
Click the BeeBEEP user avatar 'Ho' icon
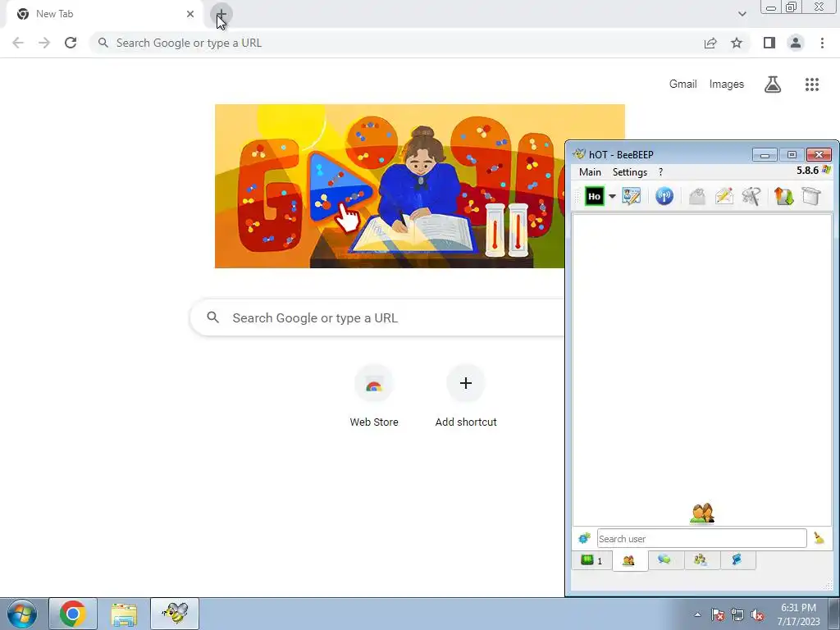[x=594, y=196]
